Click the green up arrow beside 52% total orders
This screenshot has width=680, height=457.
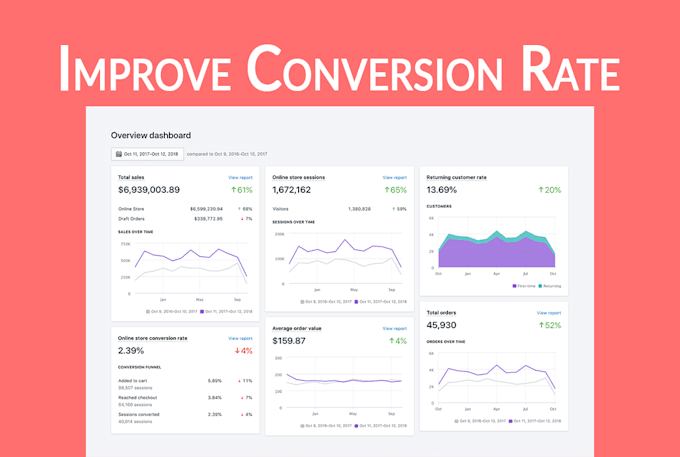[541, 325]
